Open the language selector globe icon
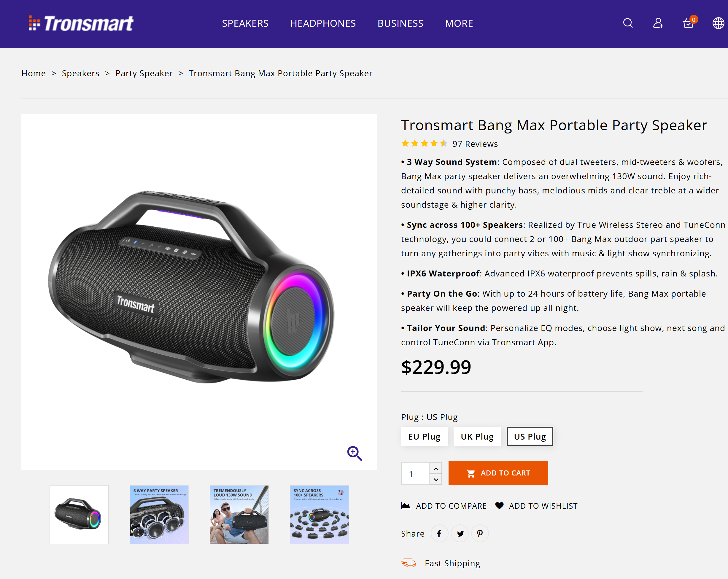 [718, 23]
